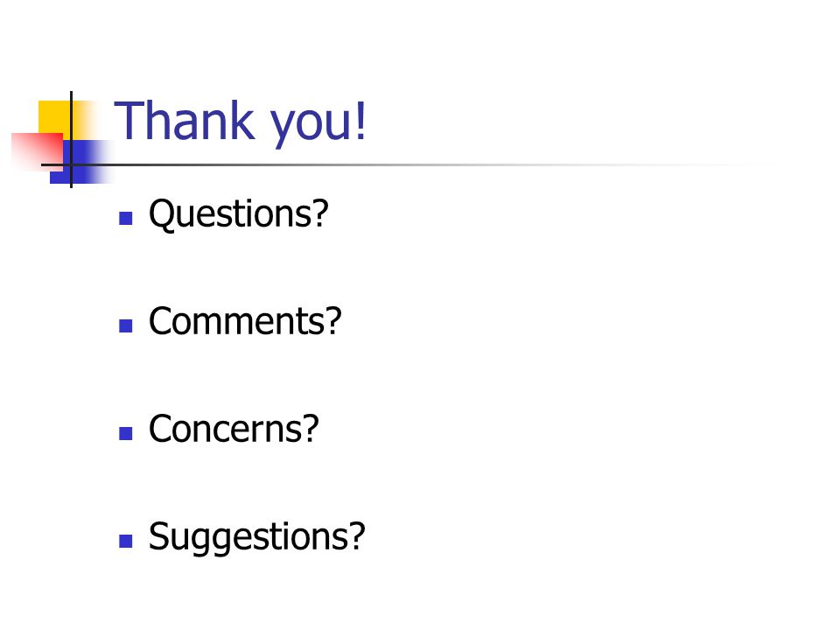The image size is (840, 630).
Task: Click the yellow square in slide logo
Action: pos(55,116)
